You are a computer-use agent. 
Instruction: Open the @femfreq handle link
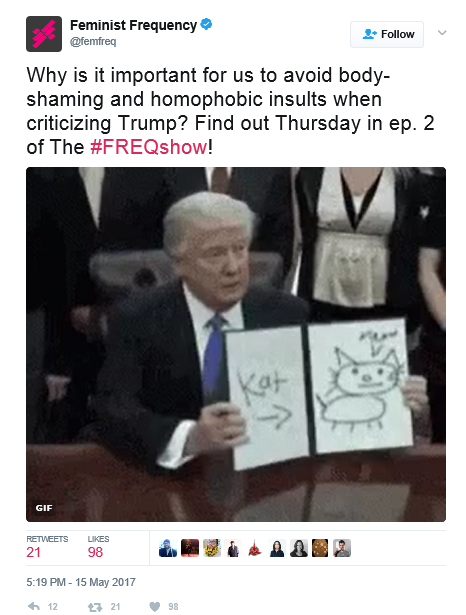(93, 41)
